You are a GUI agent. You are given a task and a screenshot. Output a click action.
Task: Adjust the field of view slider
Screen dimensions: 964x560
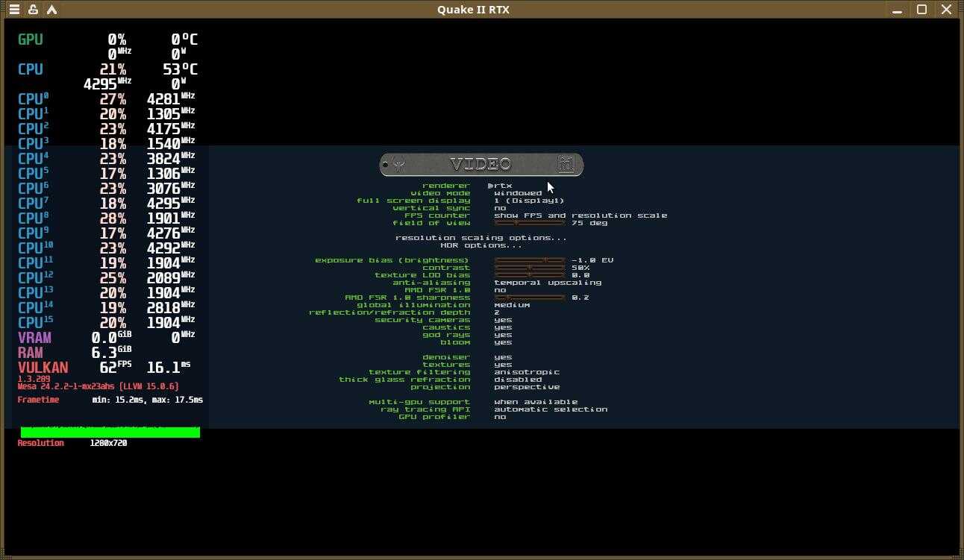[530, 223]
